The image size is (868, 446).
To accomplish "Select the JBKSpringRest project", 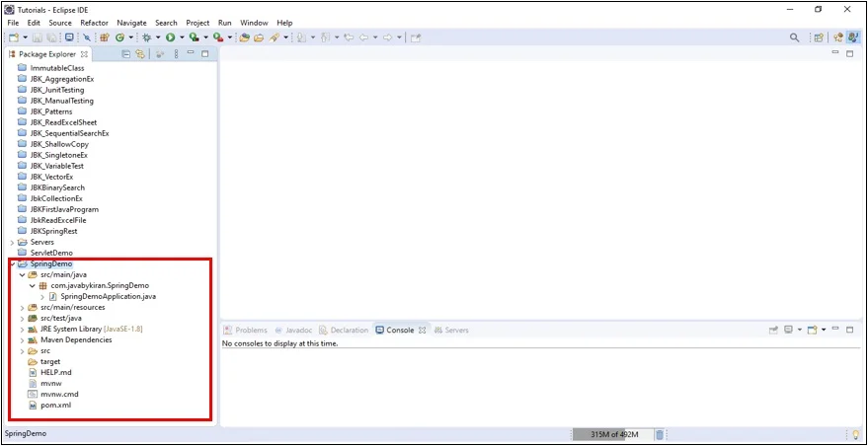I will coord(53,231).
